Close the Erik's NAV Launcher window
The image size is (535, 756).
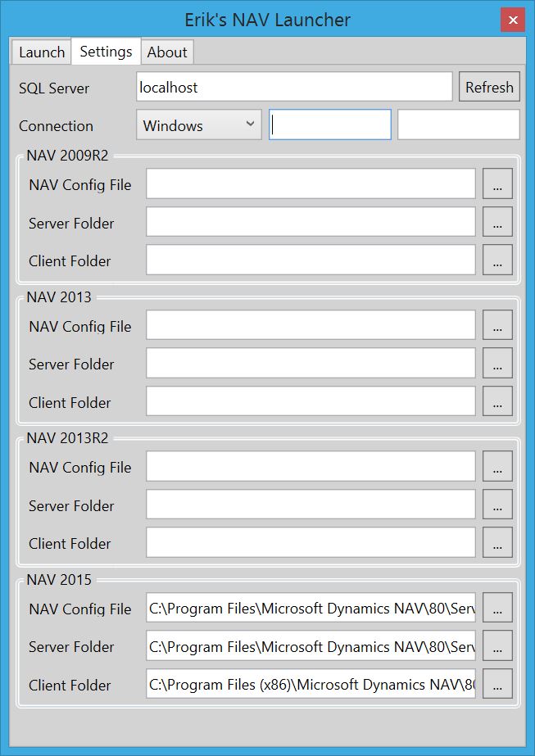pos(513,20)
